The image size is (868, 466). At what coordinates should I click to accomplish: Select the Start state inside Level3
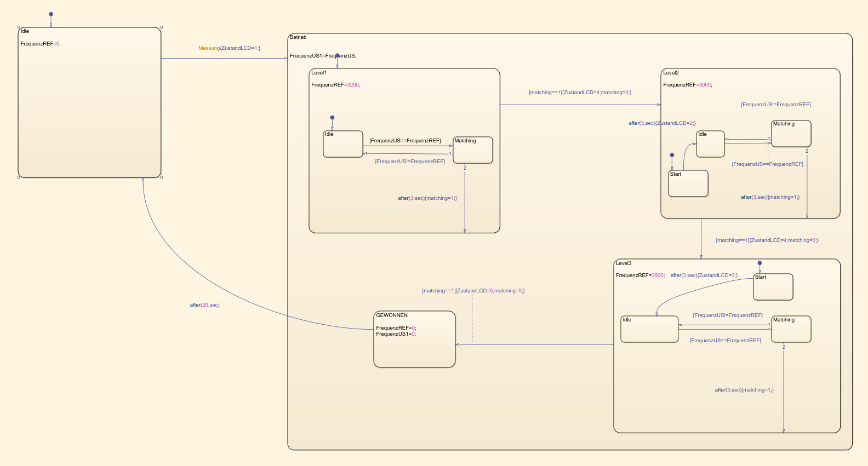click(x=773, y=287)
